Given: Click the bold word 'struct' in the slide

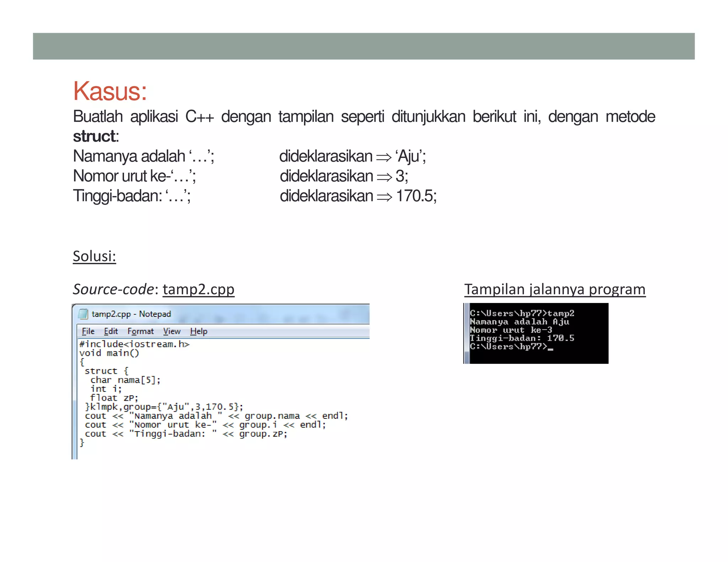Looking at the screenshot, I should pos(94,136).
